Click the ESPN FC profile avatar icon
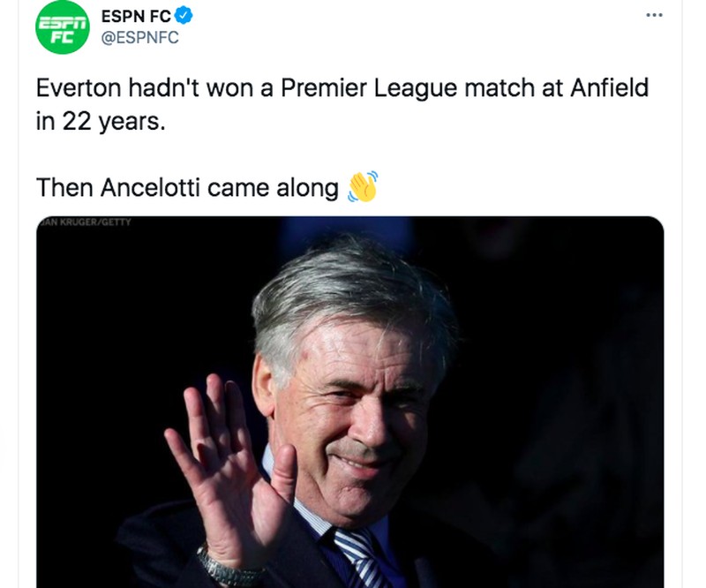 pos(61,26)
